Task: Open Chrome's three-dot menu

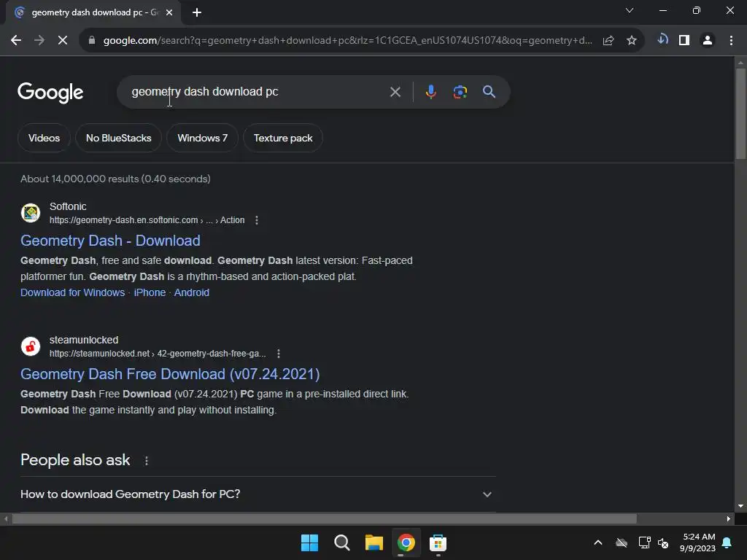Action: (x=731, y=41)
